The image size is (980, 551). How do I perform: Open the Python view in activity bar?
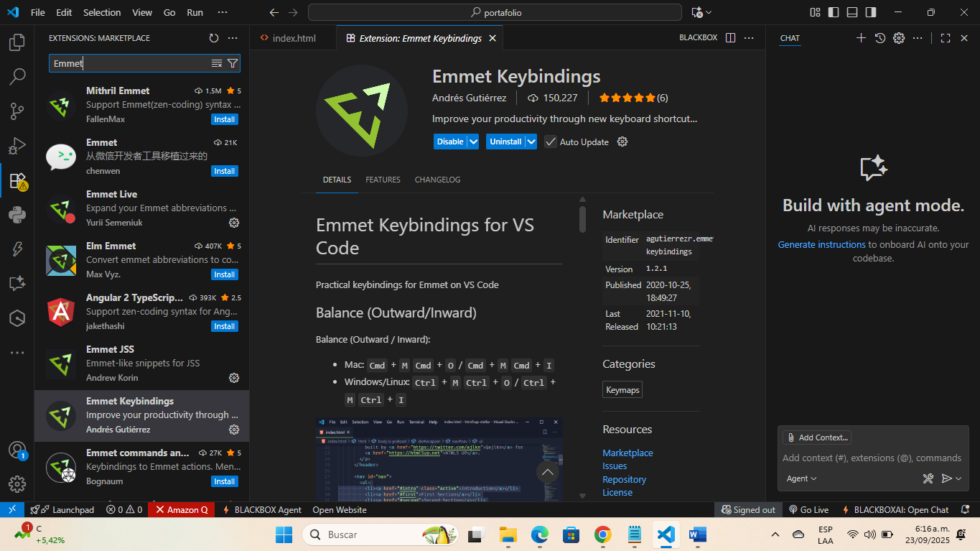pyautogui.click(x=17, y=214)
